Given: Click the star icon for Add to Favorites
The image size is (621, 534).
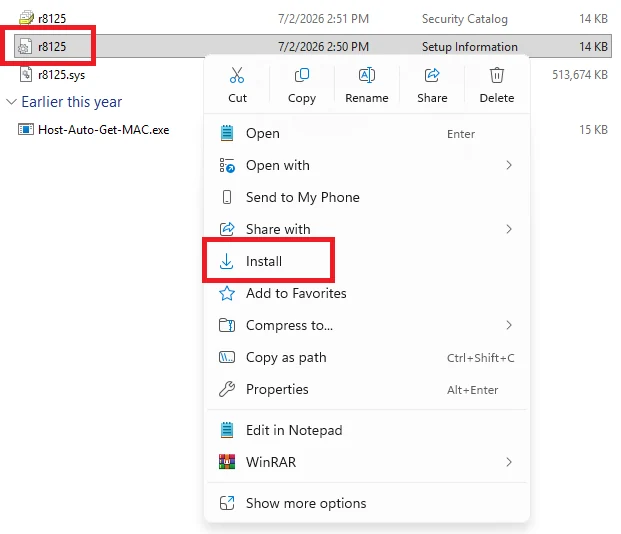Looking at the screenshot, I should click(227, 293).
